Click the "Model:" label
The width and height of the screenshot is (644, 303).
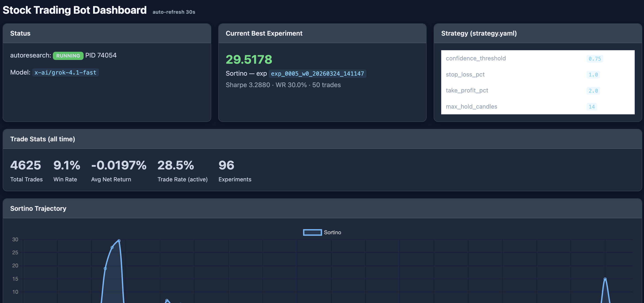click(20, 72)
